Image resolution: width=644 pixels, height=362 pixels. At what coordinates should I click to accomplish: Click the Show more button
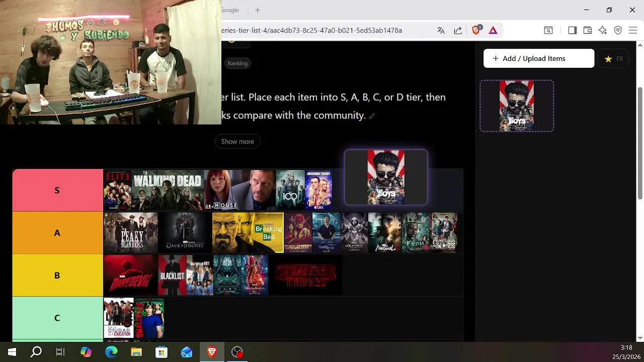click(x=237, y=141)
